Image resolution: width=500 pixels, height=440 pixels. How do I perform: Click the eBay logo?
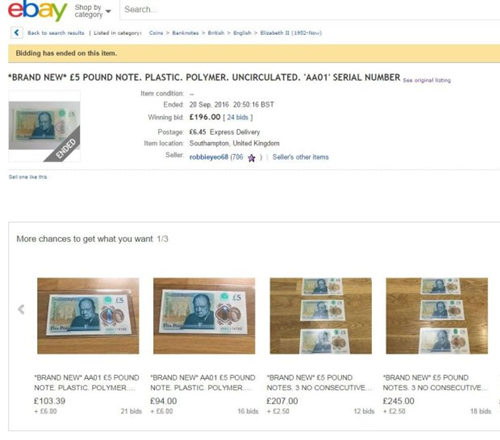coord(37,10)
